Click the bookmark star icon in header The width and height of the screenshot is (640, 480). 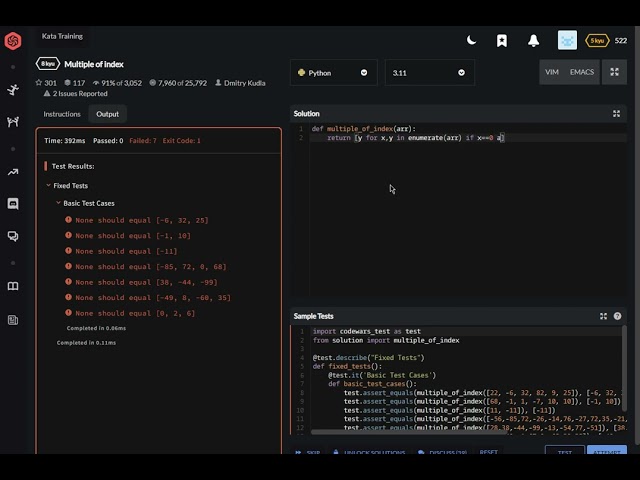click(x=502, y=40)
